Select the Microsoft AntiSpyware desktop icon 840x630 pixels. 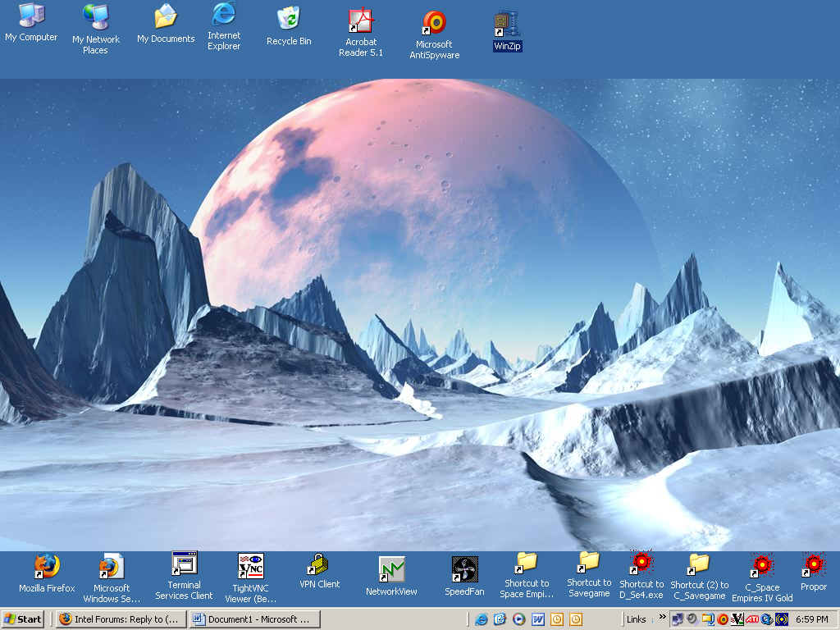point(434,23)
